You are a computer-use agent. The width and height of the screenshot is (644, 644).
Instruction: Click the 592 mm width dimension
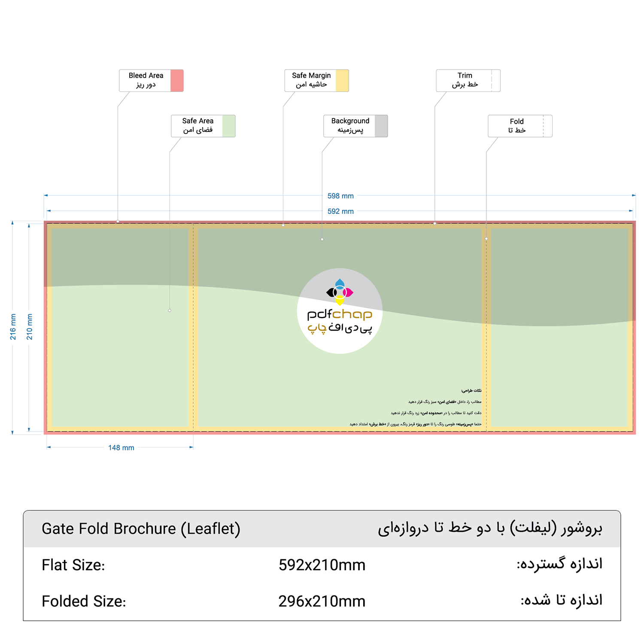click(340, 211)
